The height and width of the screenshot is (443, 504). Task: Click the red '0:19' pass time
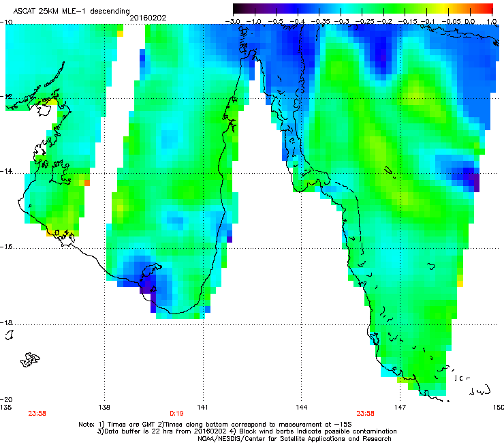coord(176,414)
